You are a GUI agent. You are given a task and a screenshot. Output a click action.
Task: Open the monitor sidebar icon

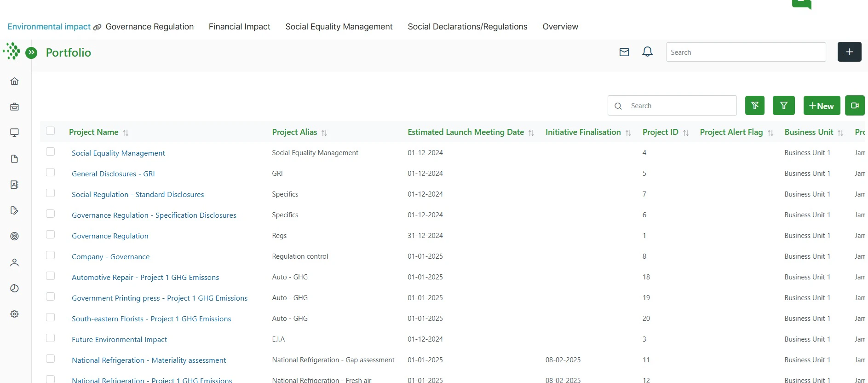(x=14, y=133)
